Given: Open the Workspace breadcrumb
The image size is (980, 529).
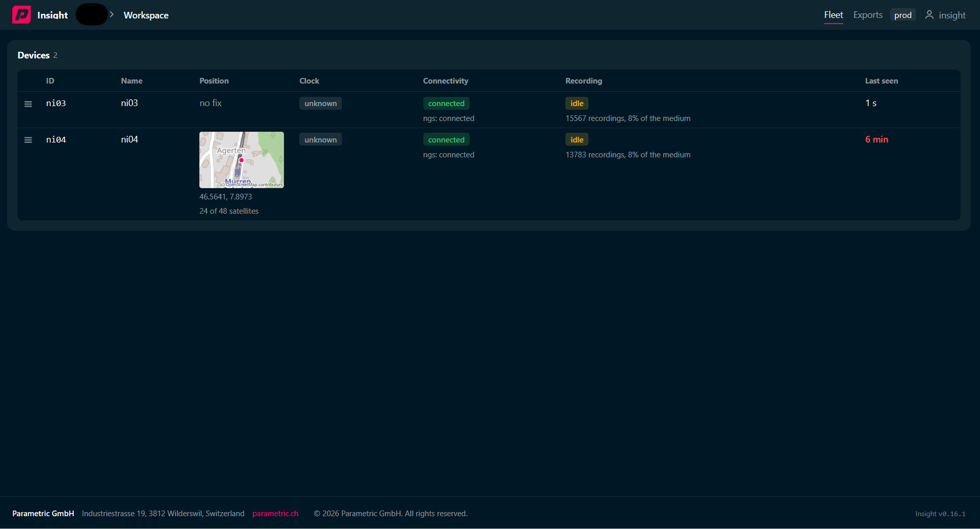Looking at the screenshot, I should coord(146,15).
